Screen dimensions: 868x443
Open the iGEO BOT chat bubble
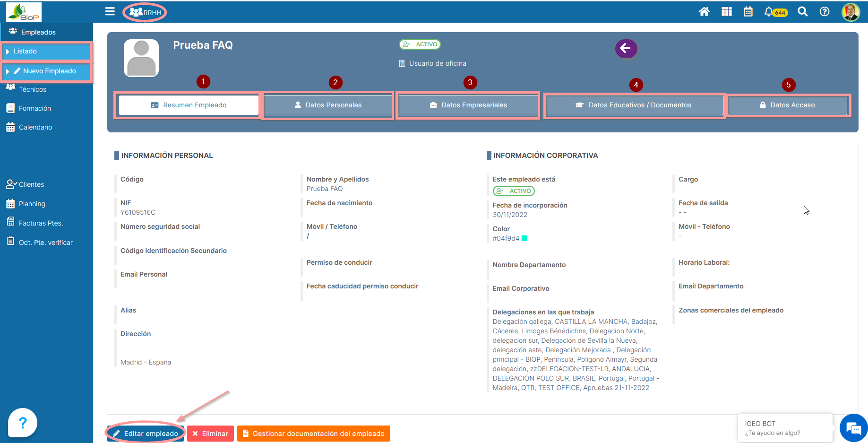click(853, 428)
